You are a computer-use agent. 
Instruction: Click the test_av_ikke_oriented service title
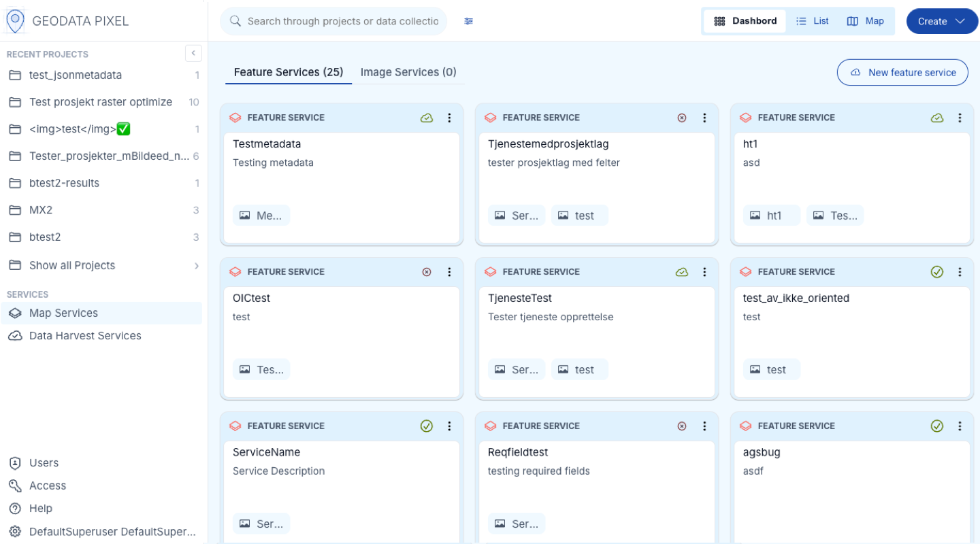796,299
